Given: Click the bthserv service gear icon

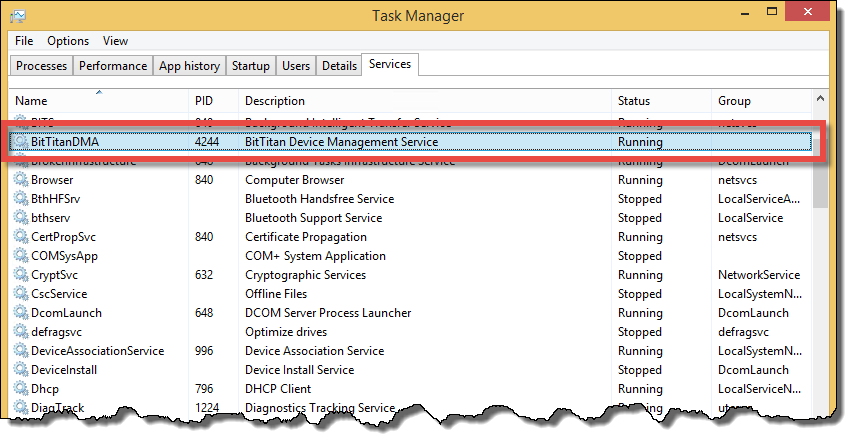Looking at the screenshot, I should (x=21, y=217).
